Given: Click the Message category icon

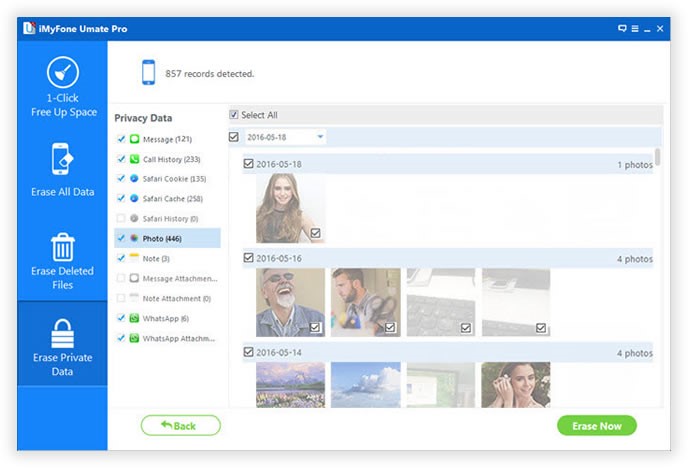Looking at the screenshot, I should point(134,139).
